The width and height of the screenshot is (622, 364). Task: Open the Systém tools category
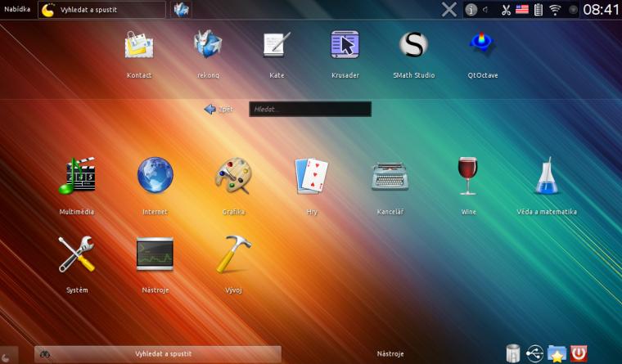coord(77,254)
